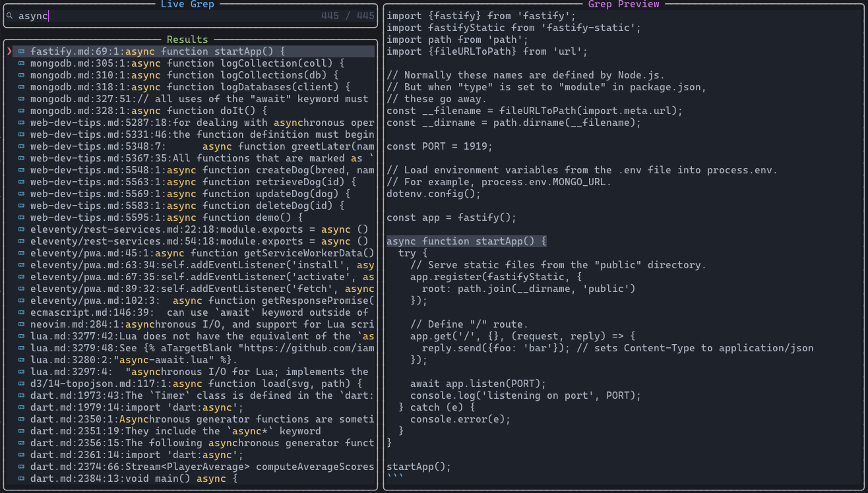Click the Grep Preview panel title
The width and height of the screenshot is (868, 493).
point(623,5)
